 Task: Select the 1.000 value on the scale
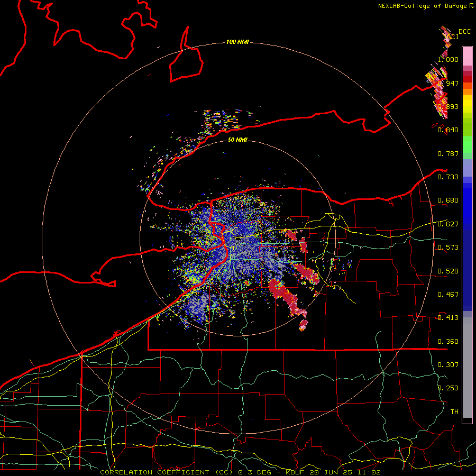pos(448,59)
